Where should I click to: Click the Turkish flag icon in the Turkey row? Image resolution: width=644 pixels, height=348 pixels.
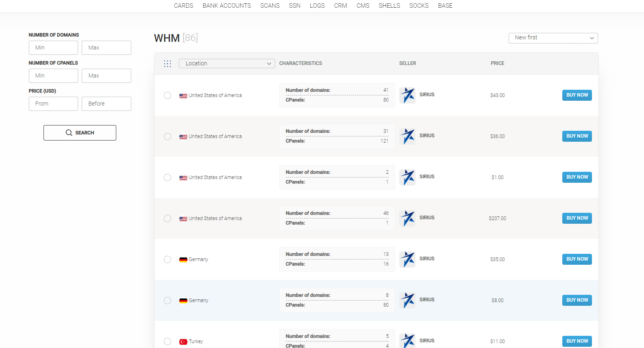click(x=183, y=342)
